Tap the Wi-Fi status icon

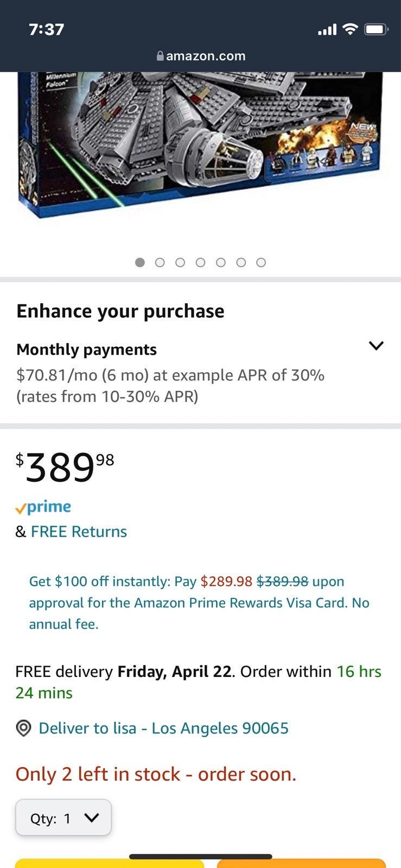[x=351, y=29]
